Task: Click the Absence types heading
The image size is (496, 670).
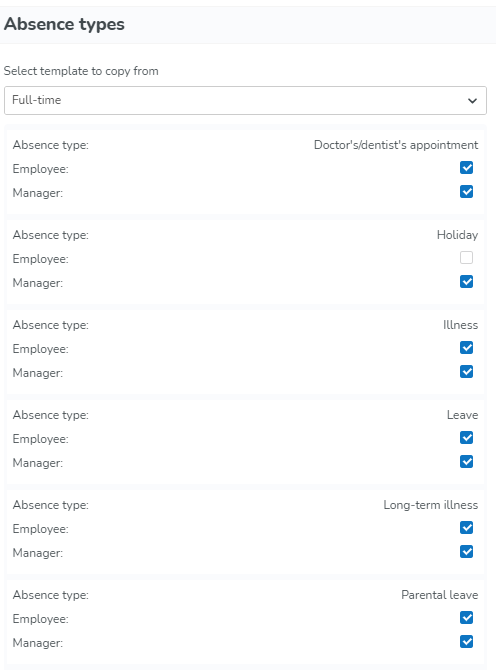Action: 64,24
